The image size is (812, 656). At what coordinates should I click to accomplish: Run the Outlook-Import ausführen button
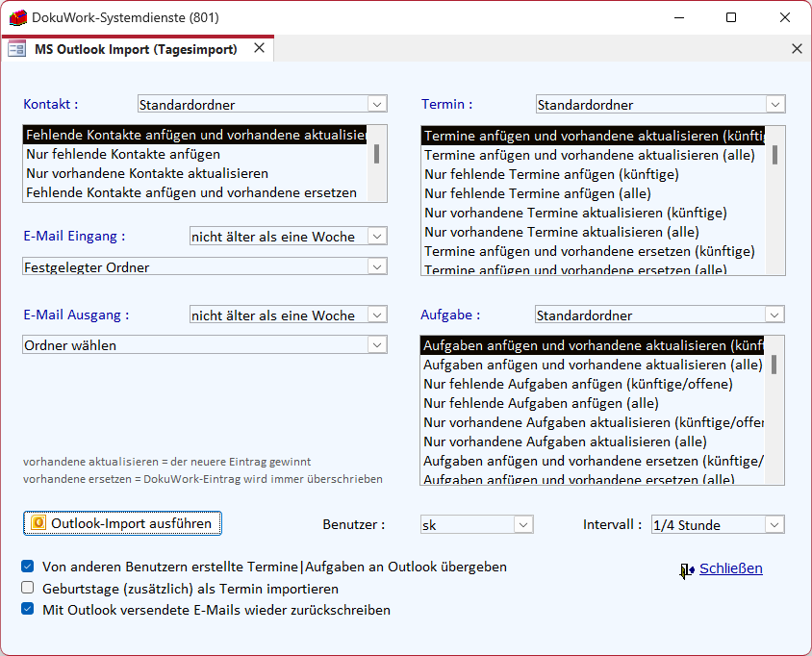(123, 523)
